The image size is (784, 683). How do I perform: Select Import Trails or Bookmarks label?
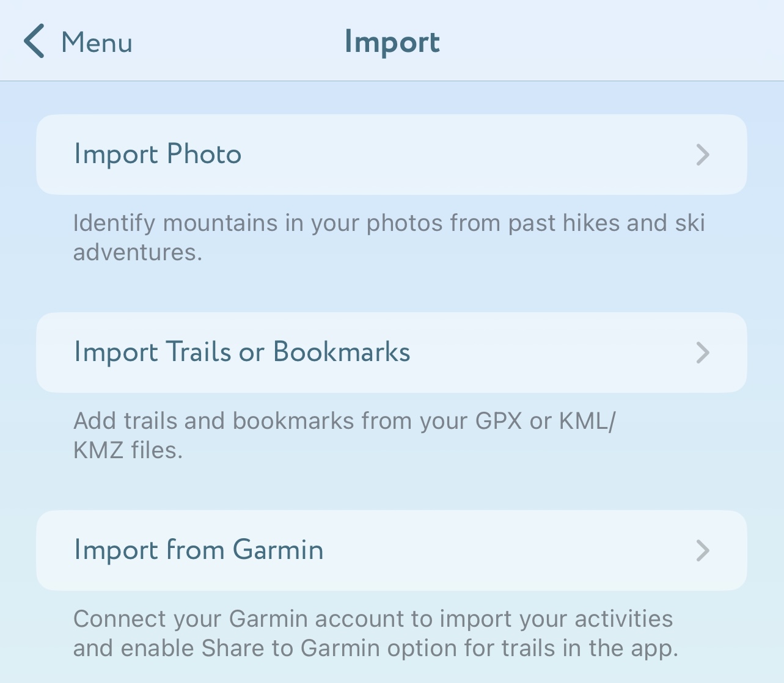pyautogui.click(x=242, y=352)
